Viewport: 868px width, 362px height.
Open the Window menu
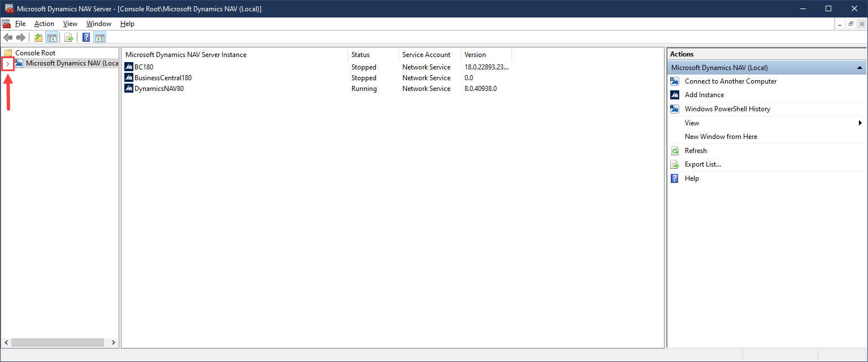point(99,24)
